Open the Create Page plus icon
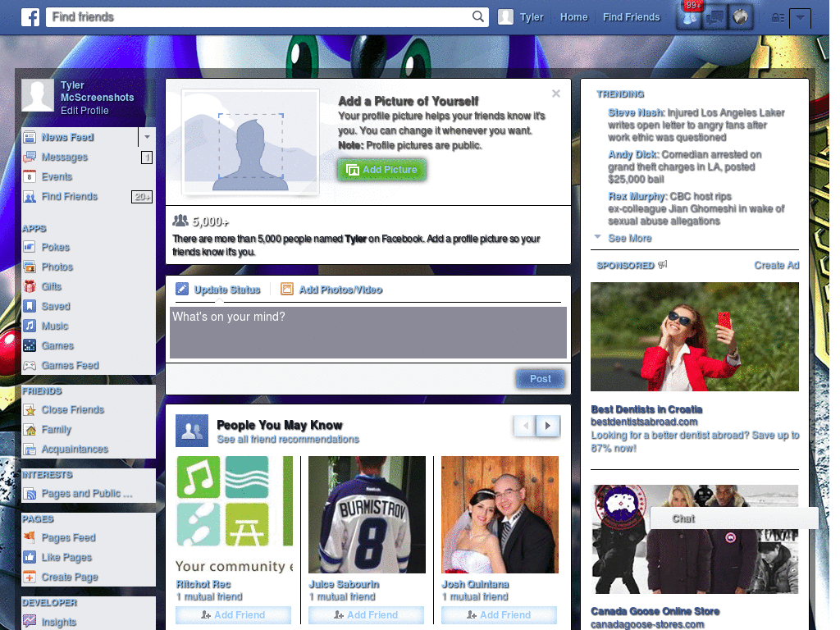Image resolution: width=840 pixels, height=630 pixels. (x=30, y=577)
